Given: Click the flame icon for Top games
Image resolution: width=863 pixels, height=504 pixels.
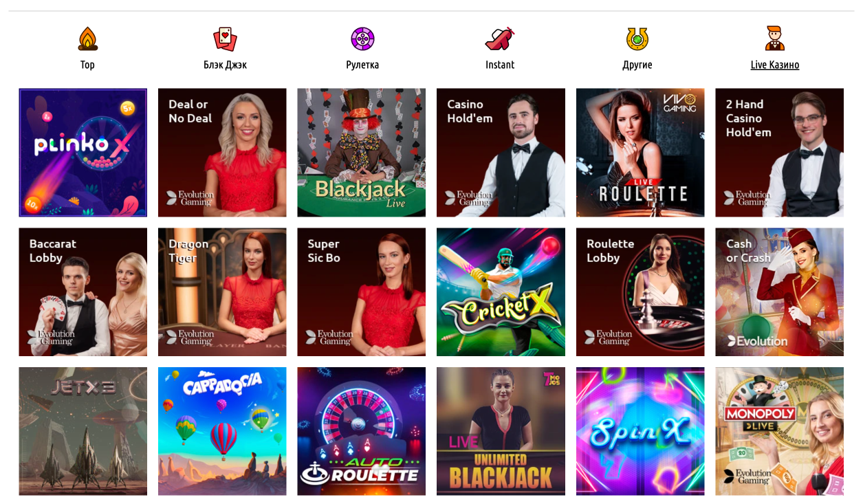Looking at the screenshot, I should 87,39.
